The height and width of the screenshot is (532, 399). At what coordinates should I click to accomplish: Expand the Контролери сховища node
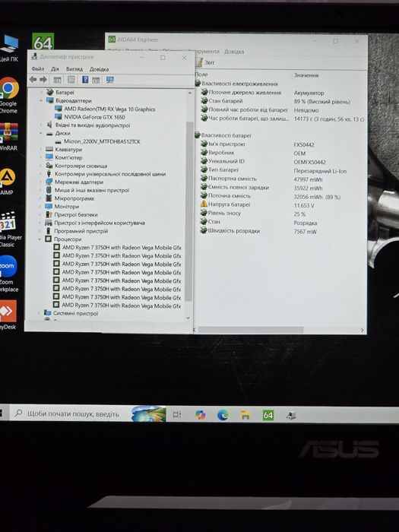(41, 166)
